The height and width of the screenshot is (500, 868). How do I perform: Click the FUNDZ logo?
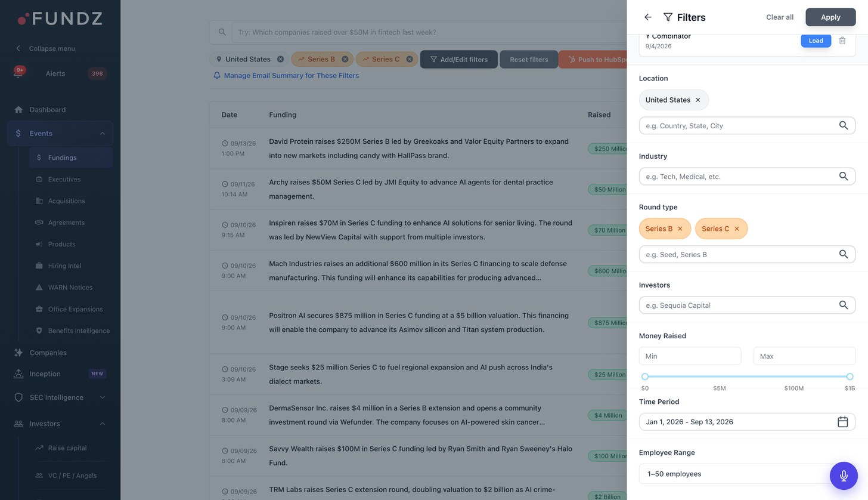60,18
